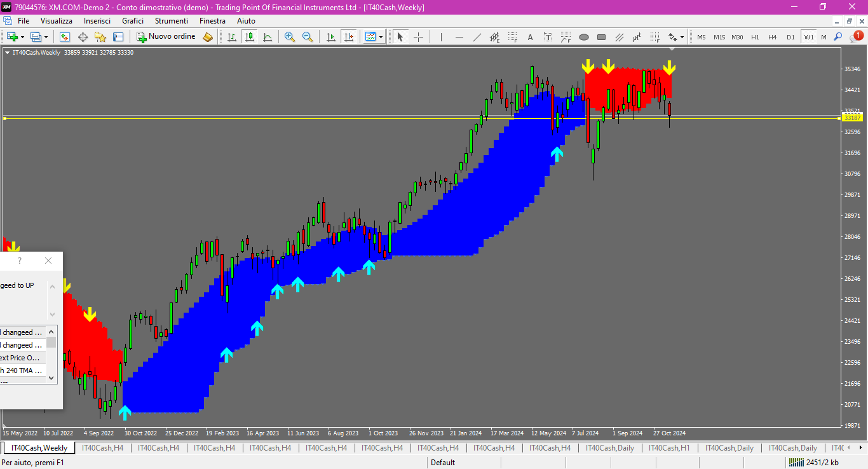The width and height of the screenshot is (868, 469).
Task: Select the equidistant channel tool
Action: click(494, 37)
